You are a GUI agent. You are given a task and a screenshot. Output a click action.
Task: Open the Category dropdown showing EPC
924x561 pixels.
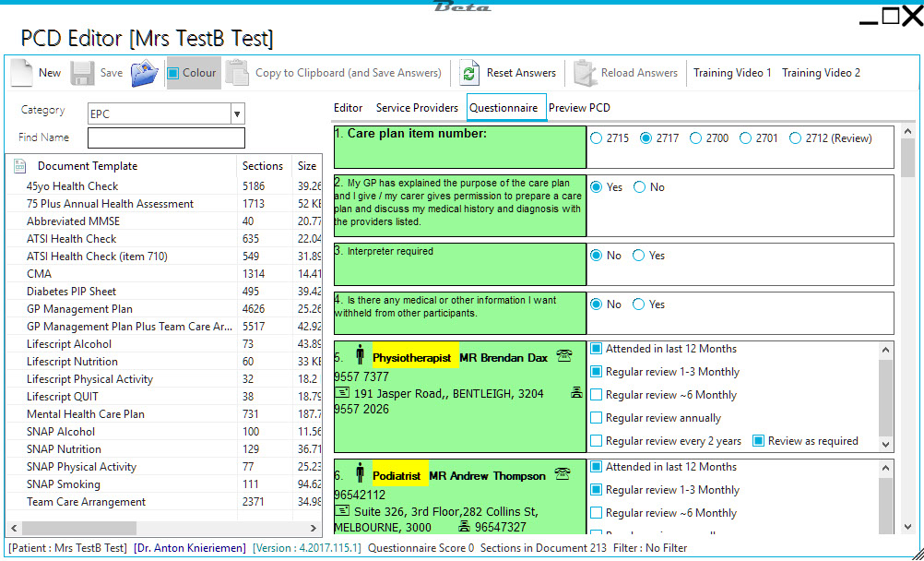pyautogui.click(x=237, y=113)
